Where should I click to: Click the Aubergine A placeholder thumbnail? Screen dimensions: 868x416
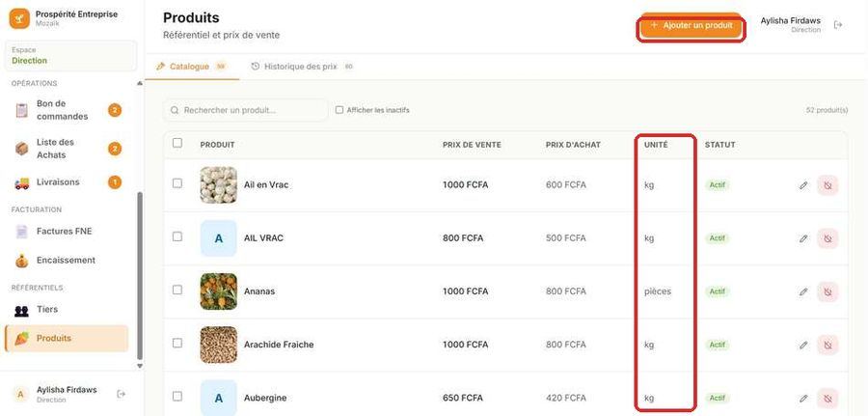219,398
